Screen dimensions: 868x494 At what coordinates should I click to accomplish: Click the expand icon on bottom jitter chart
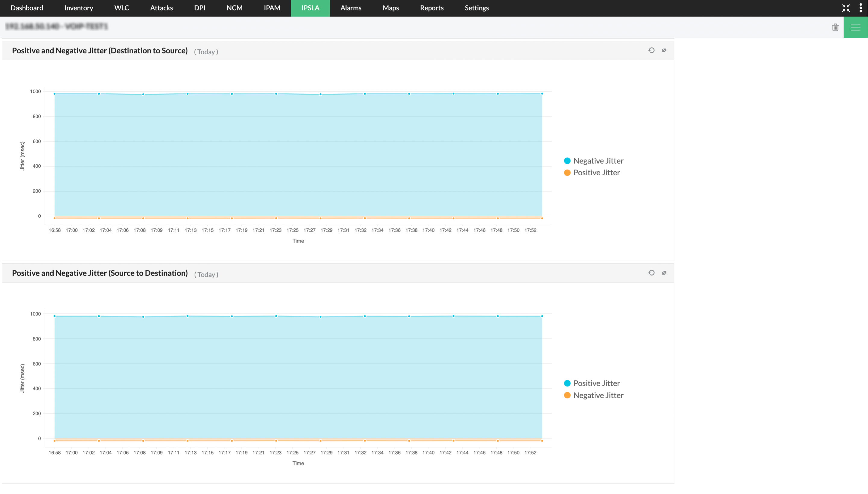[664, 273]
